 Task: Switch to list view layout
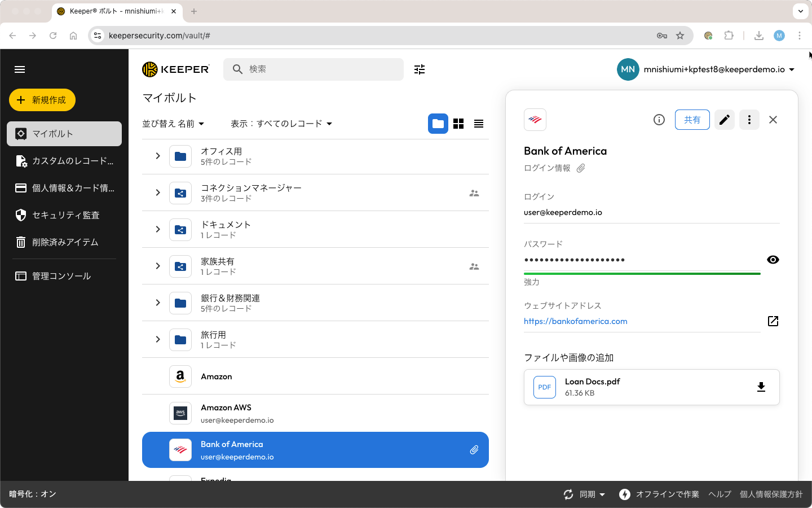[x=479, y=124]
